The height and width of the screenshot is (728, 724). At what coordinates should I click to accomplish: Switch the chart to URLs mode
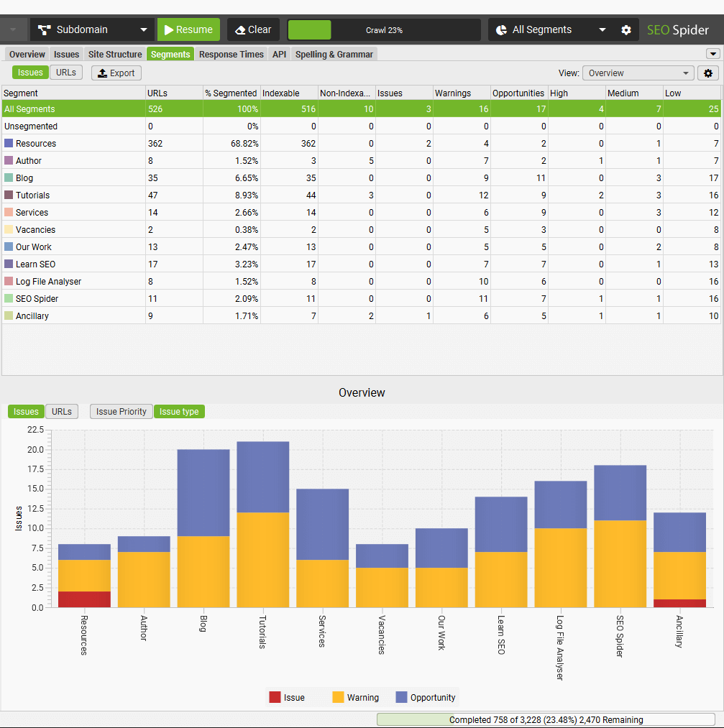coord(62,412)
